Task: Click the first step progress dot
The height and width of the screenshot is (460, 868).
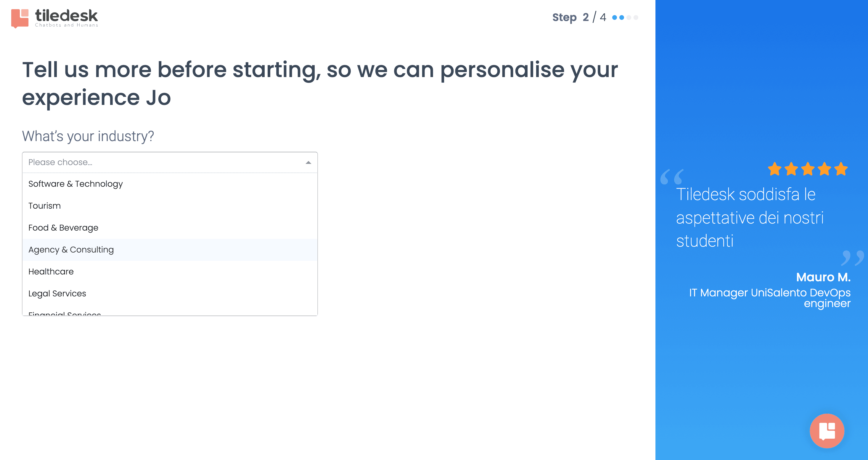Action: (614, 17)
